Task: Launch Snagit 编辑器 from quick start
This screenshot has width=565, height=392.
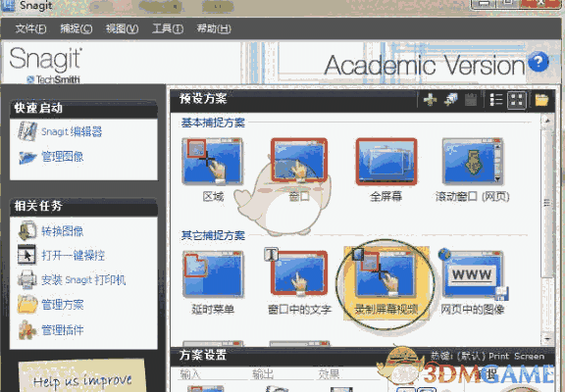Action: click(x=72, y=131)
